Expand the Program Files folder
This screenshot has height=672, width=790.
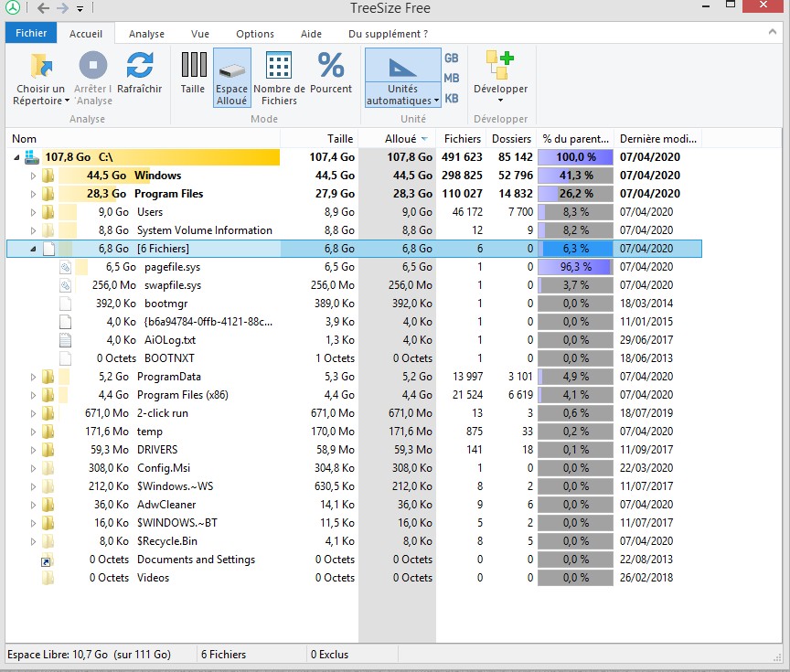(33, 194)
